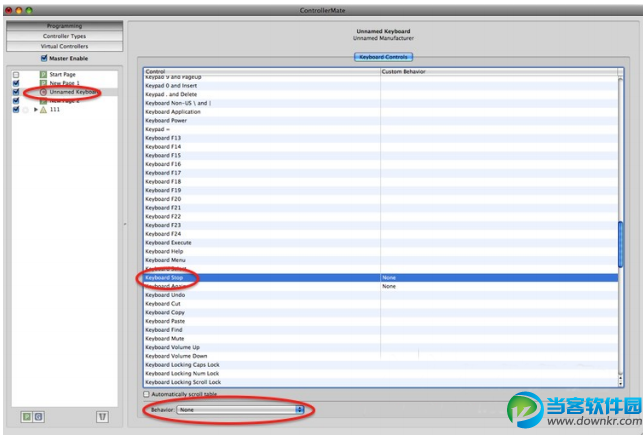Select the Keyboard Locking Caps Lock row
The width and height of the screenshot is (643, 435).
381,364
